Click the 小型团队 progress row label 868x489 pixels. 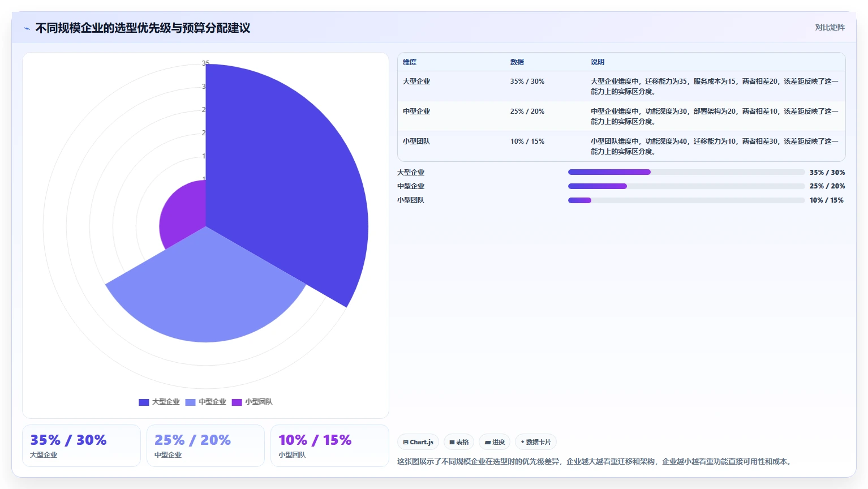point(411,200)
